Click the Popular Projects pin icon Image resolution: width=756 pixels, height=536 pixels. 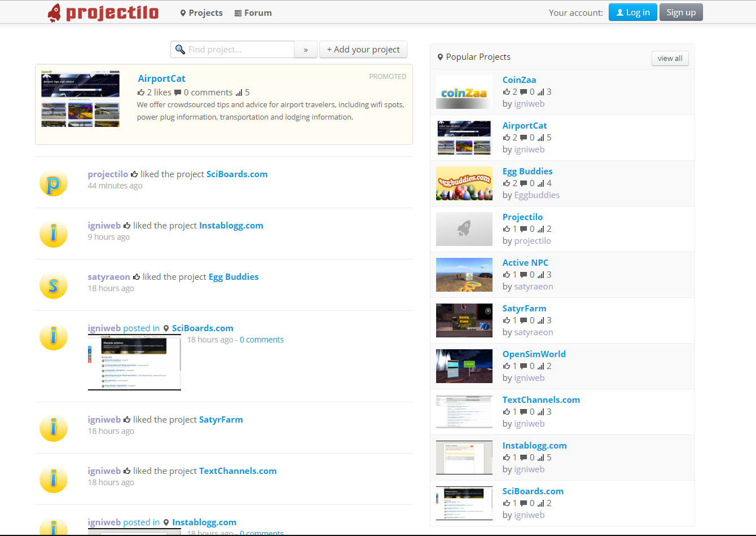point(440,57)
